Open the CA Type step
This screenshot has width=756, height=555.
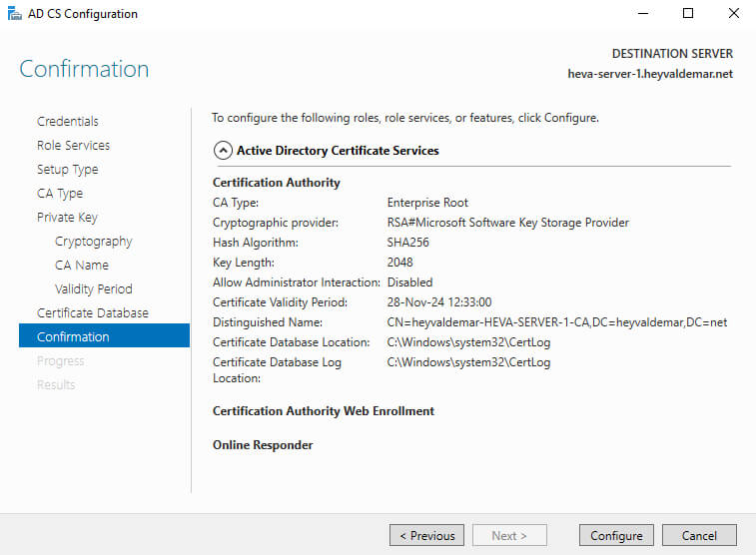point(60,194)
